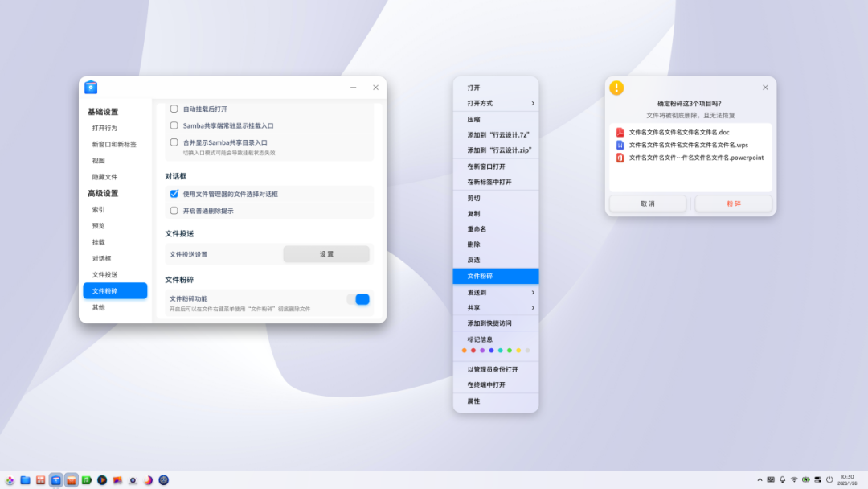This screenshot has height=489, width=868.
Task: Expand the 发送到 submenu arrow
Action: pyautogui.click(x=533, y=293)
